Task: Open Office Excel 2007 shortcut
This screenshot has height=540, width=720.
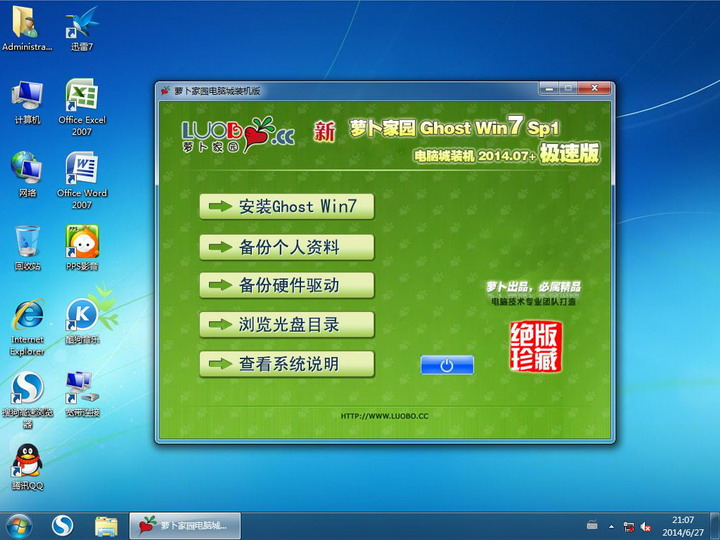Action: [x=82, y=107]
